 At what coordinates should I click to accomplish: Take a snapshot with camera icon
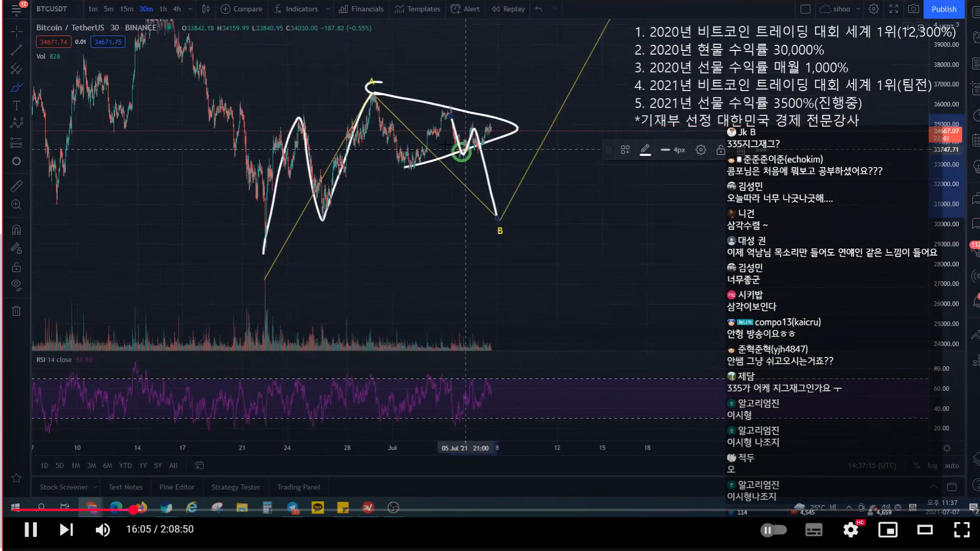point(914,9)
